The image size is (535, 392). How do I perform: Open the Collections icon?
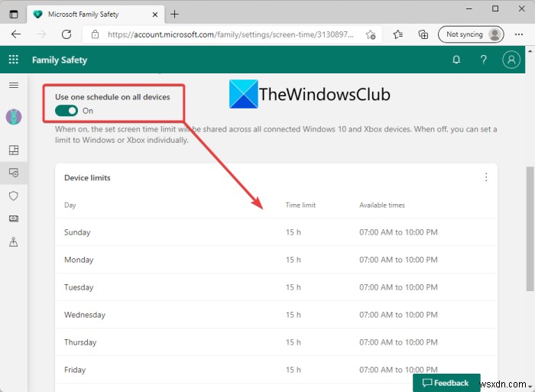(423, 34)
